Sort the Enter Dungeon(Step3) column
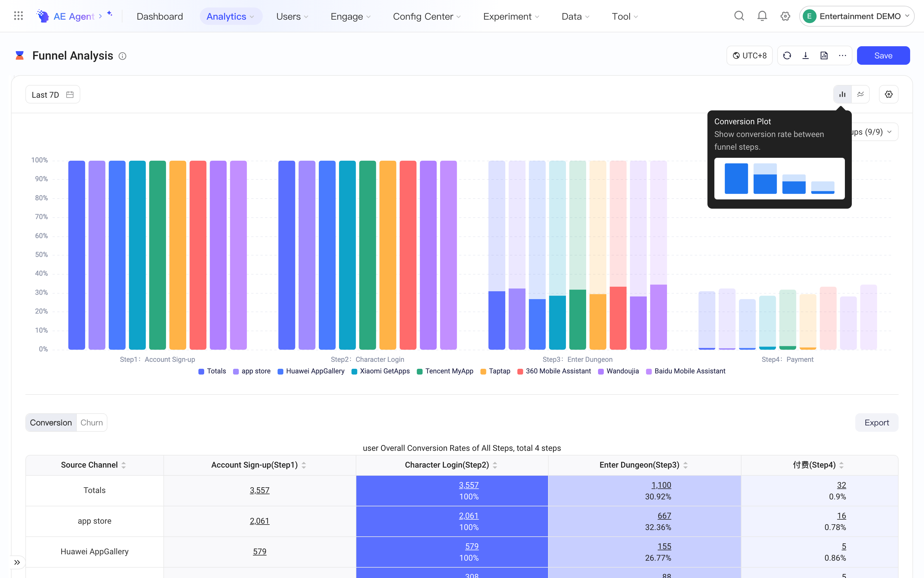924x578 pixels. [x=685, y=465]
